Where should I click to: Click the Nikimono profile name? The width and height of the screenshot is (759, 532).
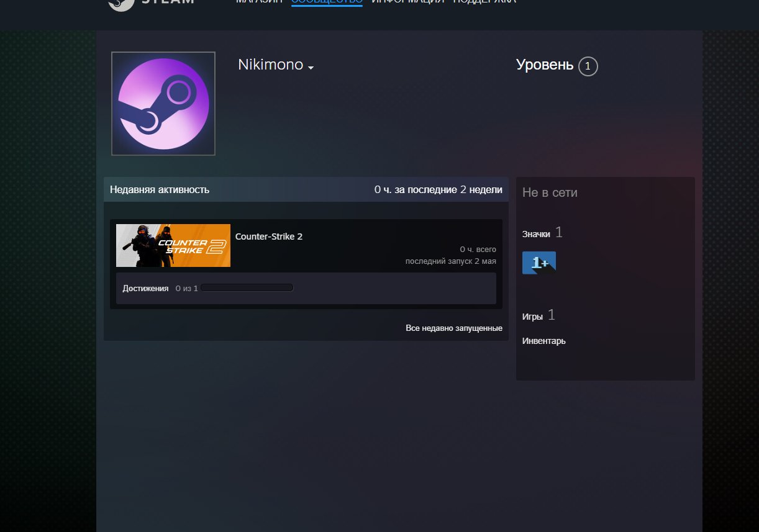pos(271,65)
